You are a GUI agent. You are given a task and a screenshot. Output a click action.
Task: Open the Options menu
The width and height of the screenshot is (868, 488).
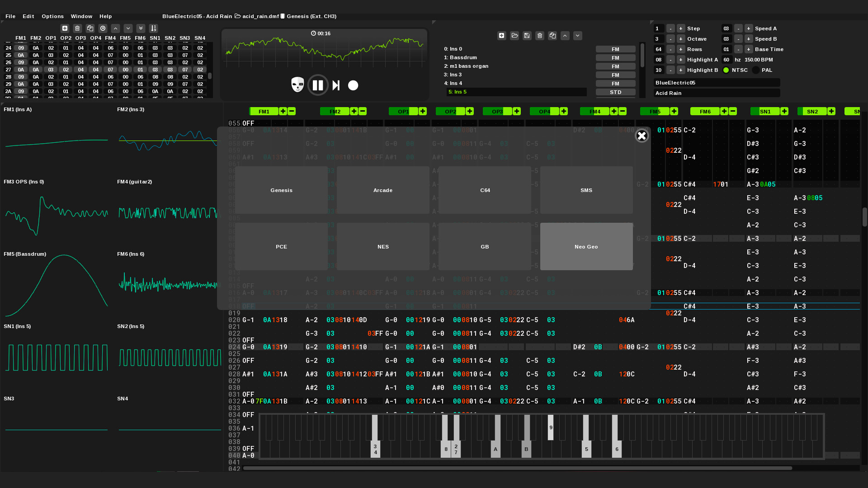(x=52, y=16)
